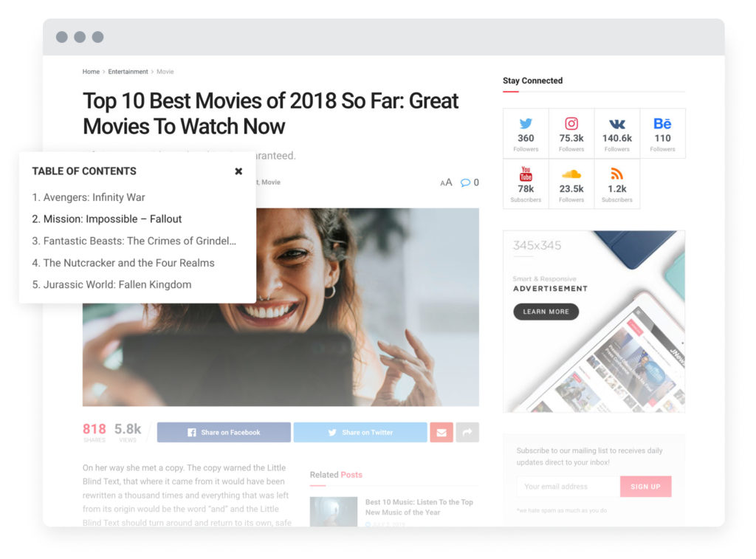
Task: Click the email address input field
Action: point(567,487)
